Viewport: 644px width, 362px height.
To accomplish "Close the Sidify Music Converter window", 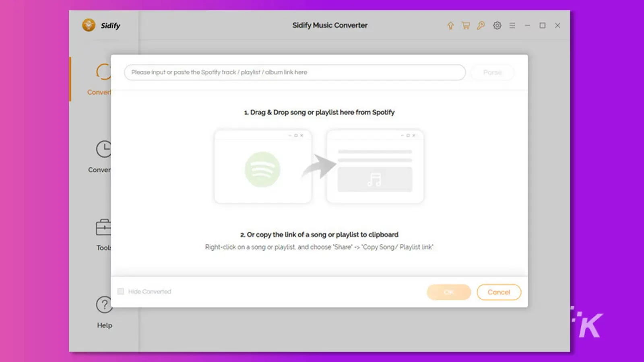I will [557, 25].
